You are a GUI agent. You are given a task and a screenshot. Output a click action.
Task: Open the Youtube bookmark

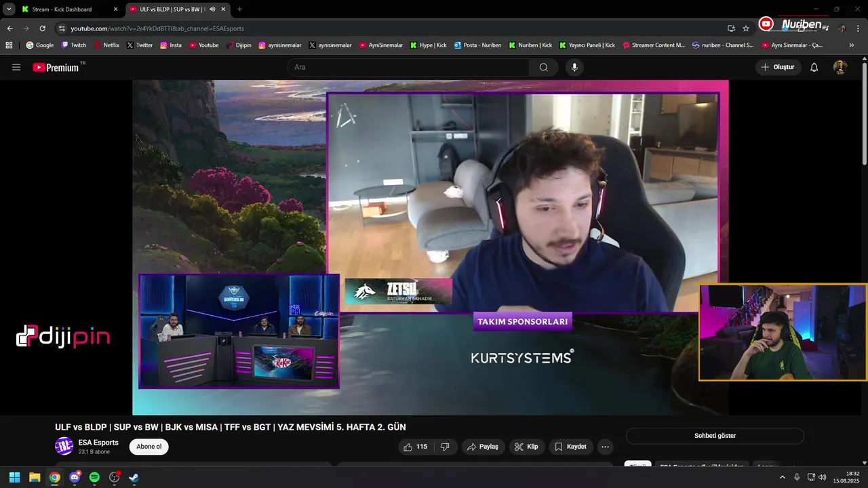pos(203,45)
